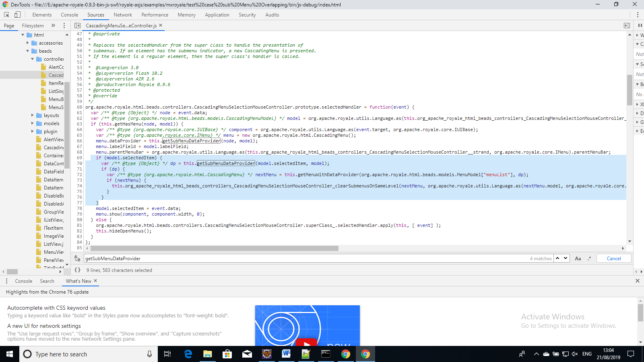Activate the inspect element picker icon

[x=7, y=14]
